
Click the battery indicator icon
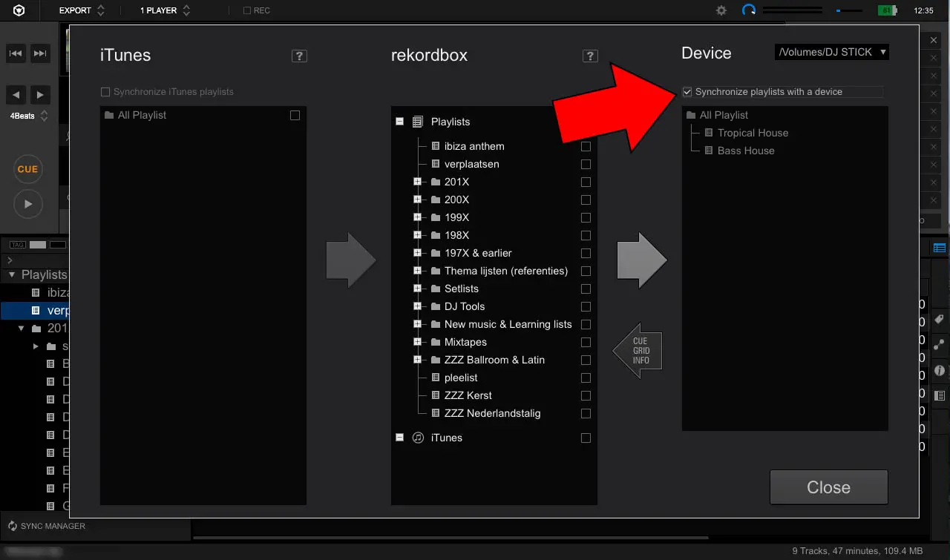pyautogui.click(x=887, y=10)
